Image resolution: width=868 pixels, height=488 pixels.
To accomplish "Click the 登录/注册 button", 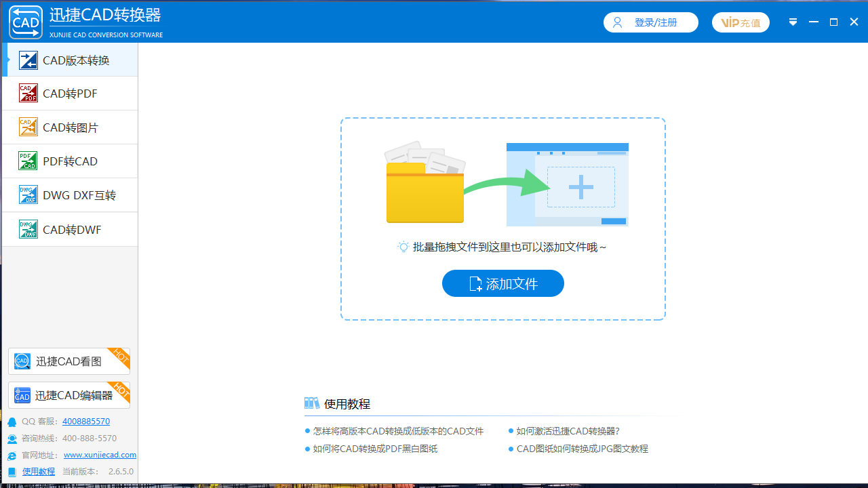I will [650, 22].
